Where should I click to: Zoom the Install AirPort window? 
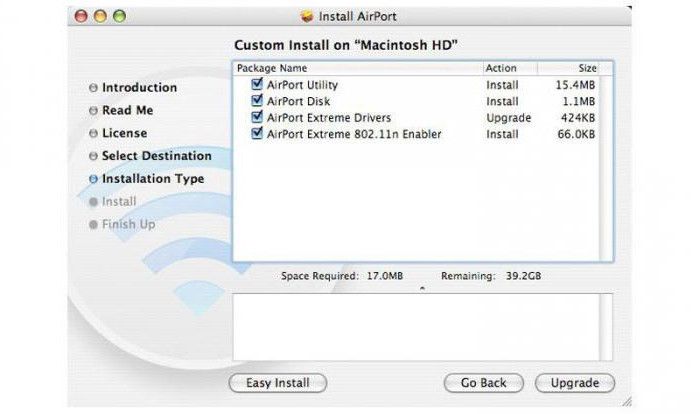click(119, 17)
